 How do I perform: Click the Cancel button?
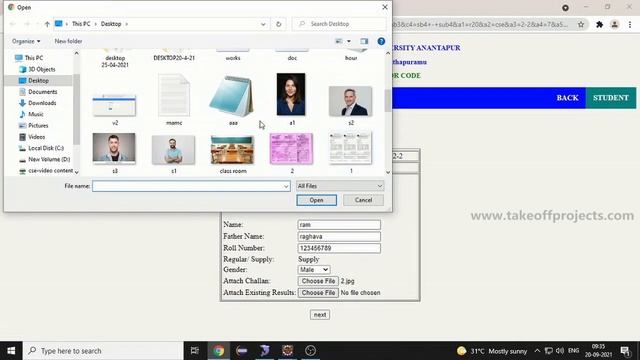[363, 200]
